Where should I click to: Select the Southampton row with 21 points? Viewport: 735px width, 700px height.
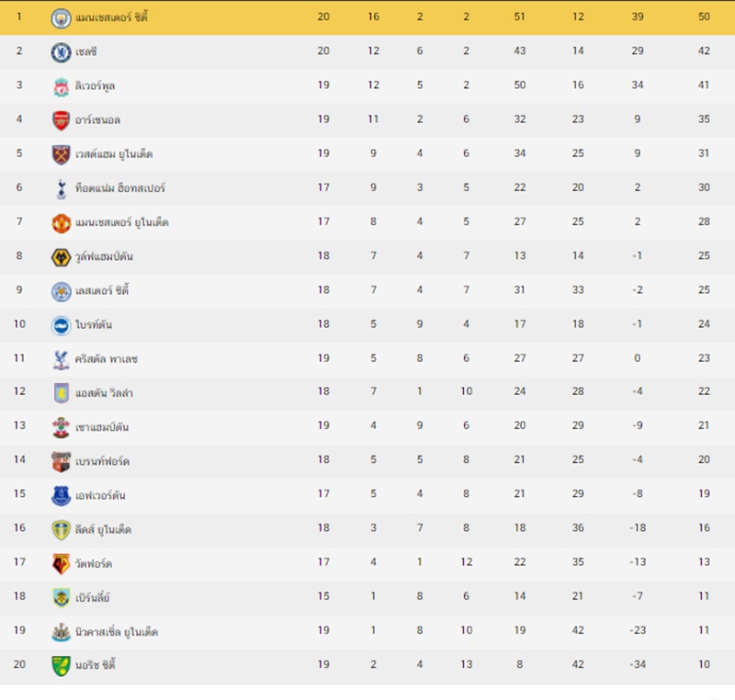367,426
